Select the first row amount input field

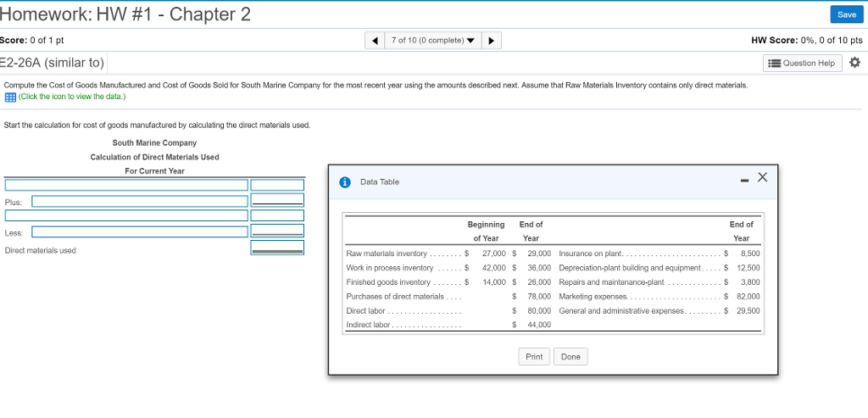click(x=277, y=185)
